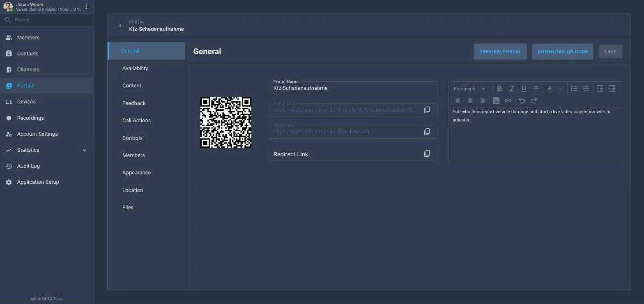Image resolution: width=644 pixels, height=304 pixels.
Task: Toggle underline formatting in the editor
Action: [524, 88]
